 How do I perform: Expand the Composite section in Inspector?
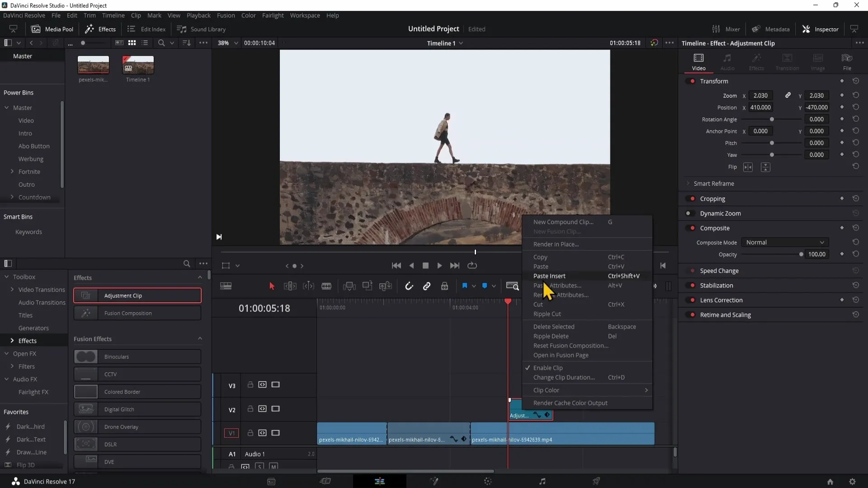pos(714,228)
